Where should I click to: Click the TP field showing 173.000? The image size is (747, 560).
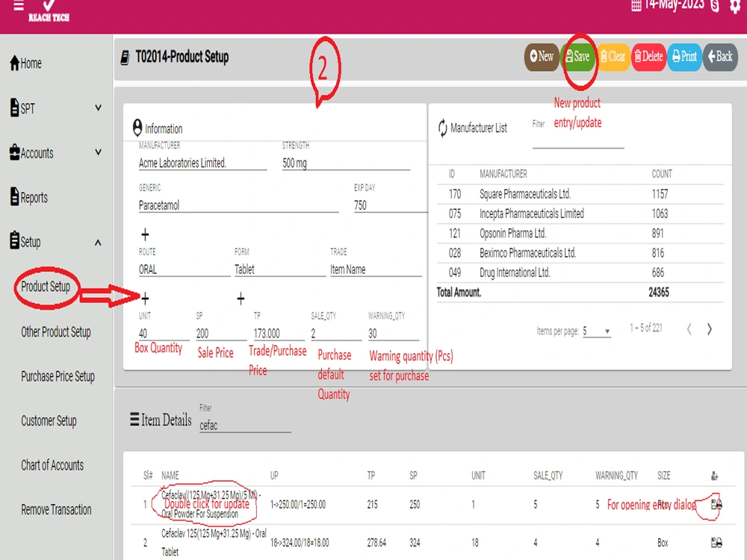tap(279, 333)
